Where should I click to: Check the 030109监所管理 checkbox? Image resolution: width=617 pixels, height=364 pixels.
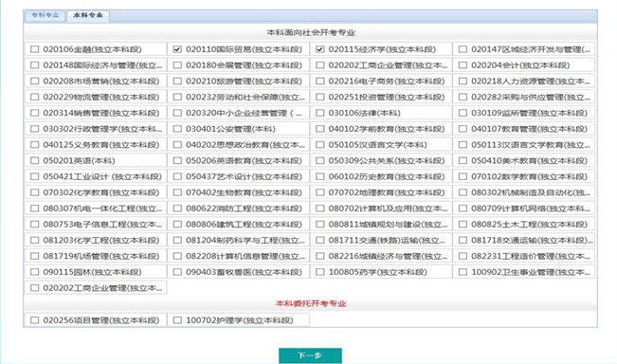point(463,113)
